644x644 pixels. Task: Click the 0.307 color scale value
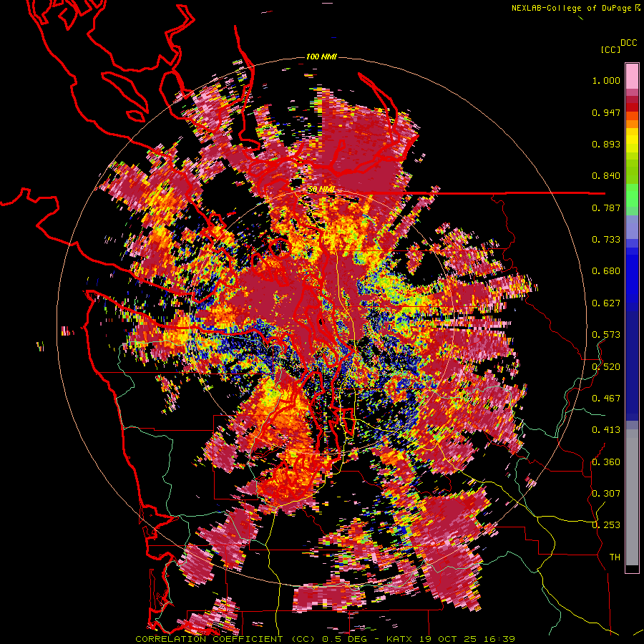pyautogui.click(x=606, y=494)
